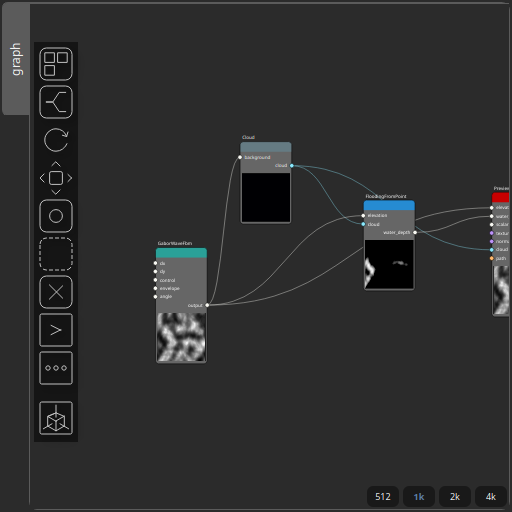
Task: Set resolution to 2k
Action: tap(455, 497)
